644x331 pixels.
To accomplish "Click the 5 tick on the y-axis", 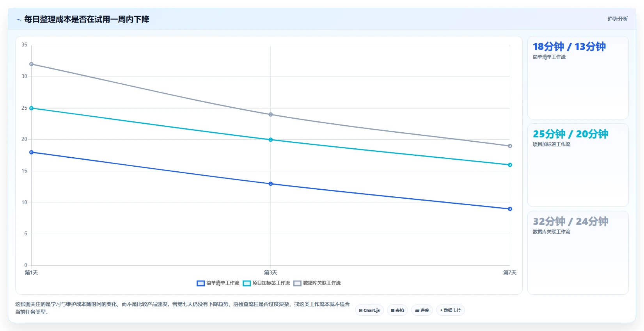I will [x=26, y=234].
